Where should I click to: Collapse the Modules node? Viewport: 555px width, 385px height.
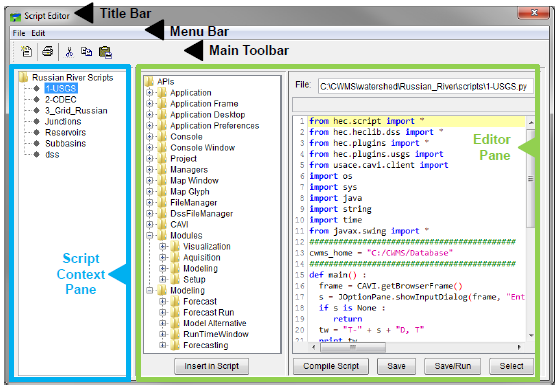click(x=150, y=235)
